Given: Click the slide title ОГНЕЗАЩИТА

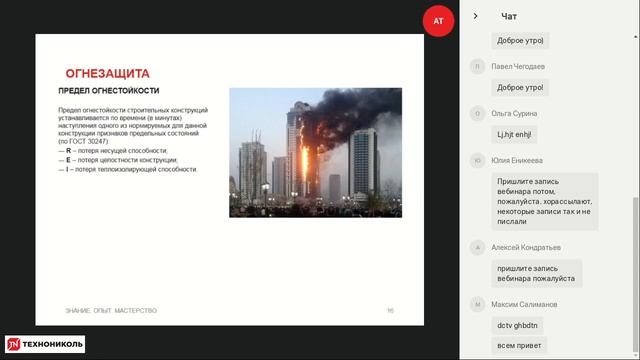Looking at the screenshot, I should (108, 73).
